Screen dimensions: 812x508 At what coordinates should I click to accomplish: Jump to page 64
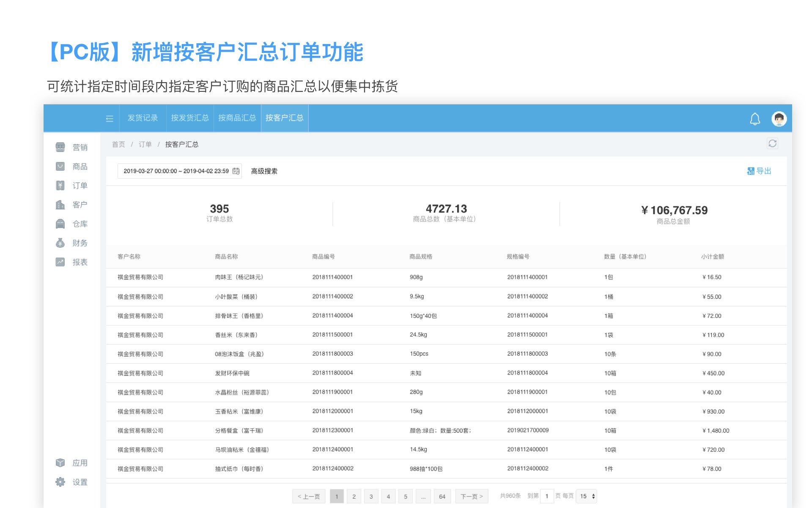coord(442,496)
